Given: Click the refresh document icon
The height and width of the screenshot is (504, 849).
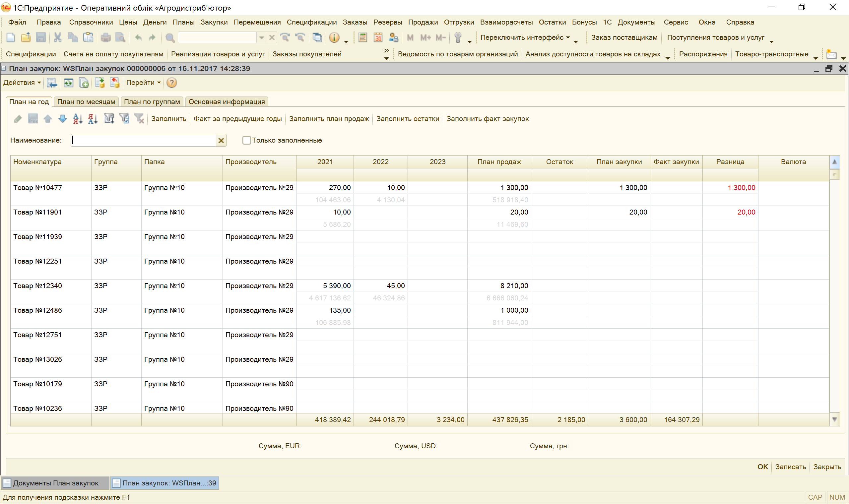Looking at the screenshot, I should tap(69, 83).
